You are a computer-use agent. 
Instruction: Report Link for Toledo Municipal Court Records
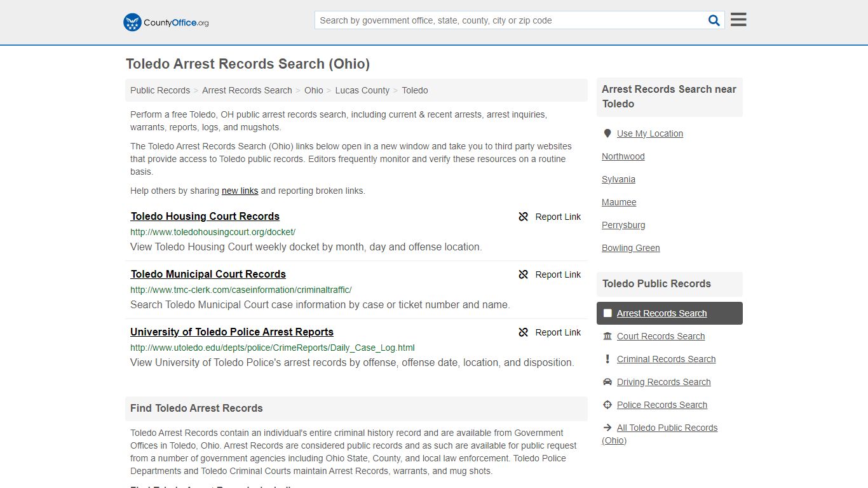(x=558, y=274)
